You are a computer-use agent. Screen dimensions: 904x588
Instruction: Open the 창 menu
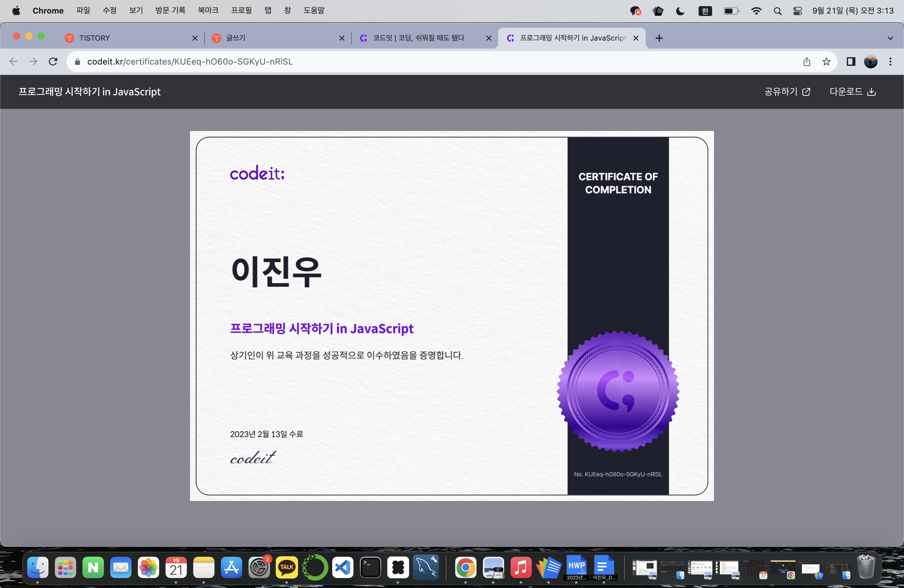point(287,11)
